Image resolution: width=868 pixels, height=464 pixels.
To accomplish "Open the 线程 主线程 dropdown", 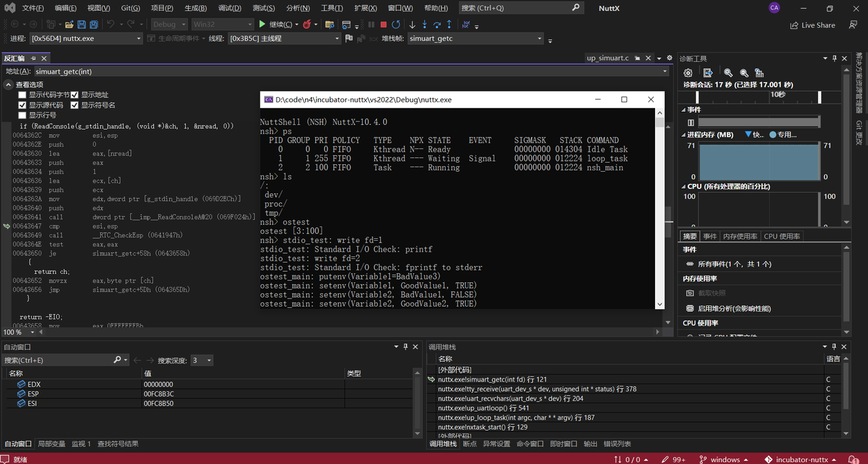I will click(337, 39).
